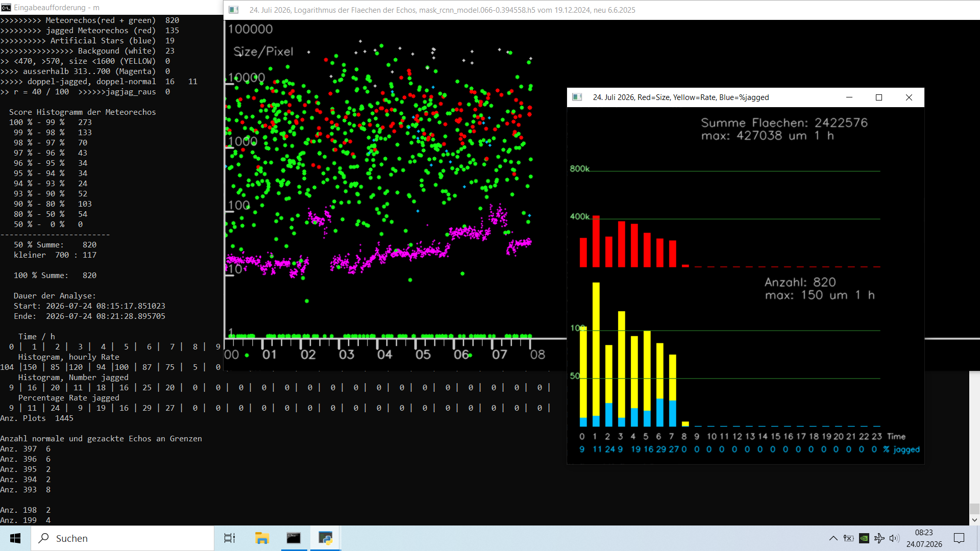Click the '800k' gridline label
The image size is (980, 551).
coord(580,169)
